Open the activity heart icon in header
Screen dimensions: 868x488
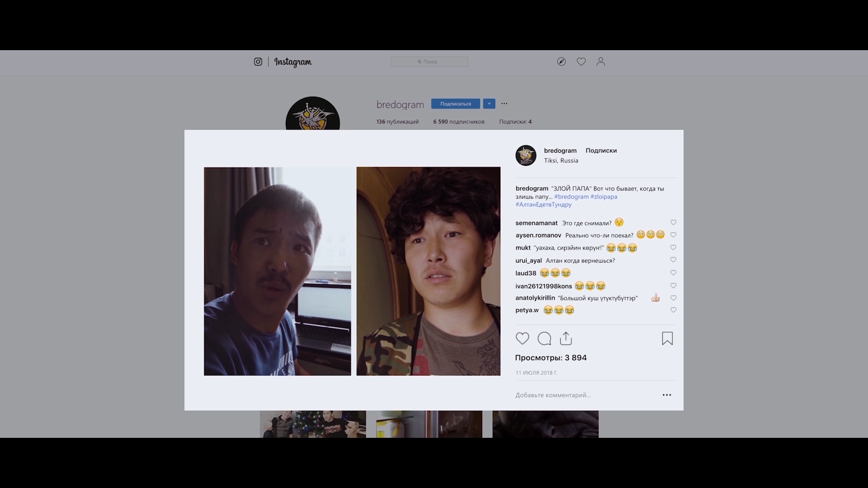coord(581,62)
